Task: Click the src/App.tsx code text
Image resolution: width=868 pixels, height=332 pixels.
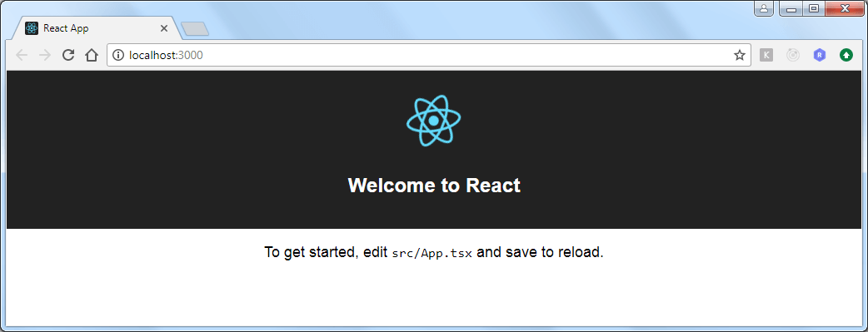Action: 432,254
